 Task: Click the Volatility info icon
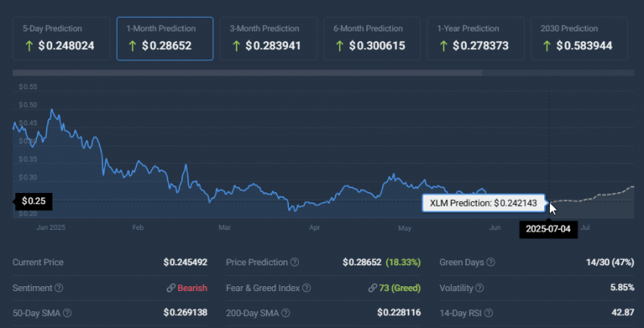click(481, 288)
